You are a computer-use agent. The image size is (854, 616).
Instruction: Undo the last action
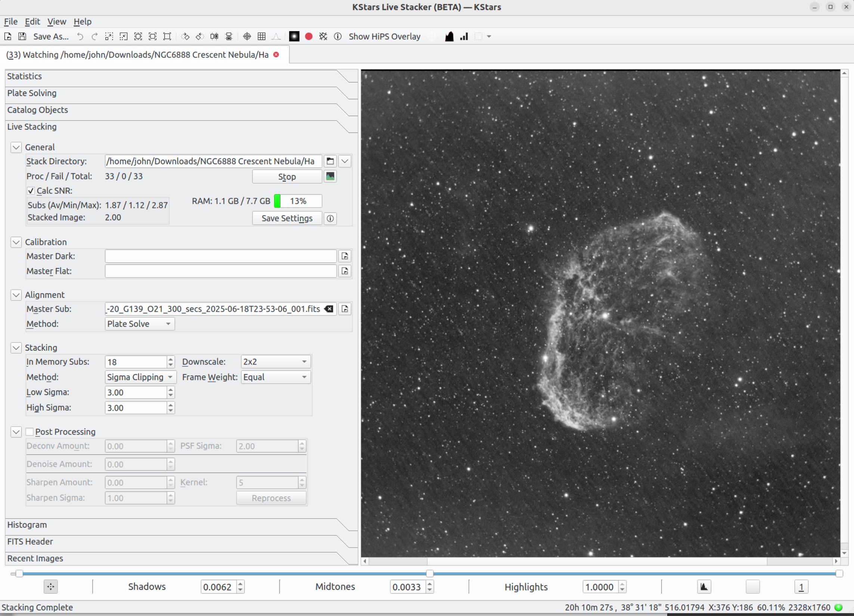point(80,36)
